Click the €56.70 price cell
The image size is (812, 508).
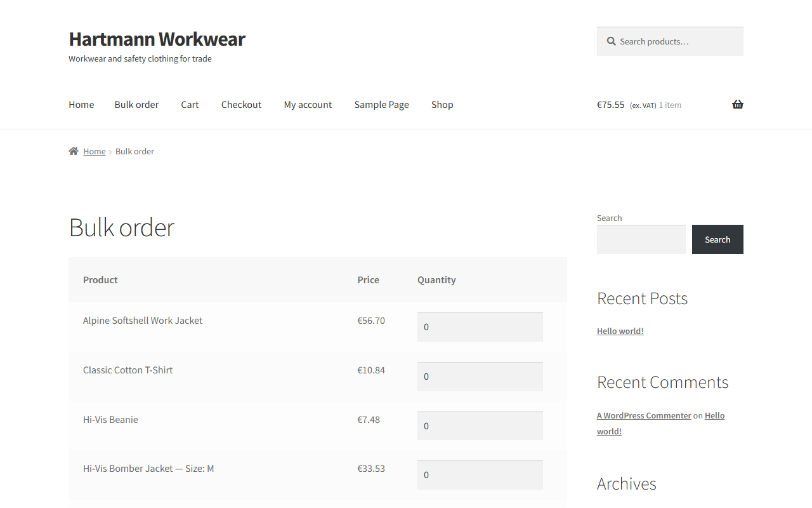coord(371,321)
